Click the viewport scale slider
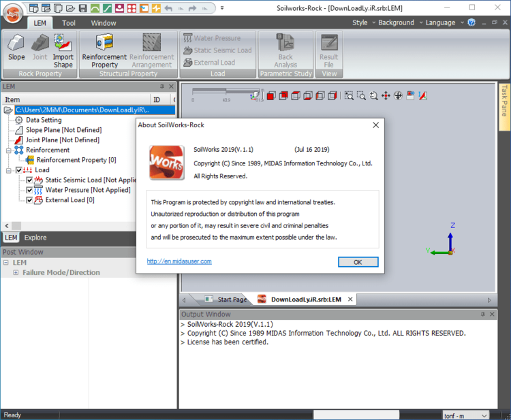The height and width of the screenshot is (420, 511). 225,92
